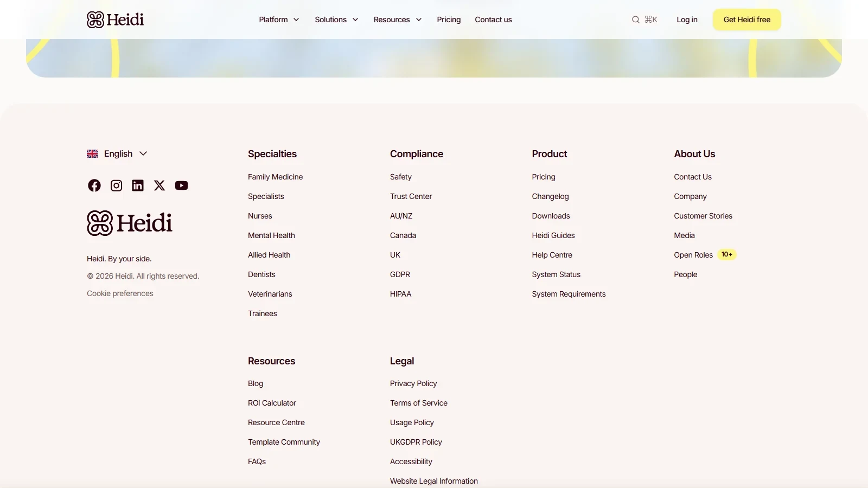
Task: Open Contact Us in About Us column
Action: (x=692, y=177)
